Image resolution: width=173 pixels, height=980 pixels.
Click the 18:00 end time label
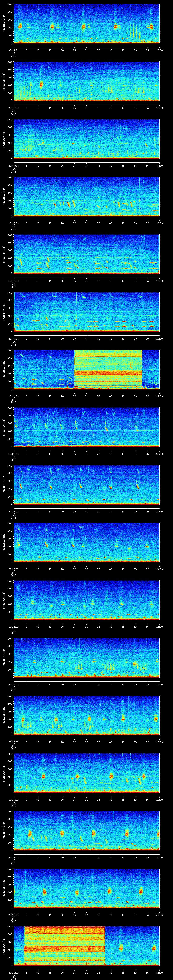160,223
